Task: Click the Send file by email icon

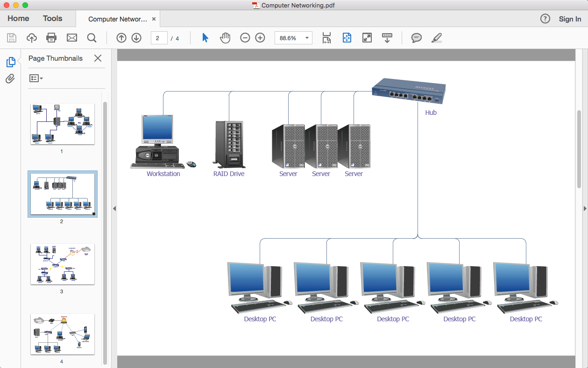Action: [x=71, y=38]
